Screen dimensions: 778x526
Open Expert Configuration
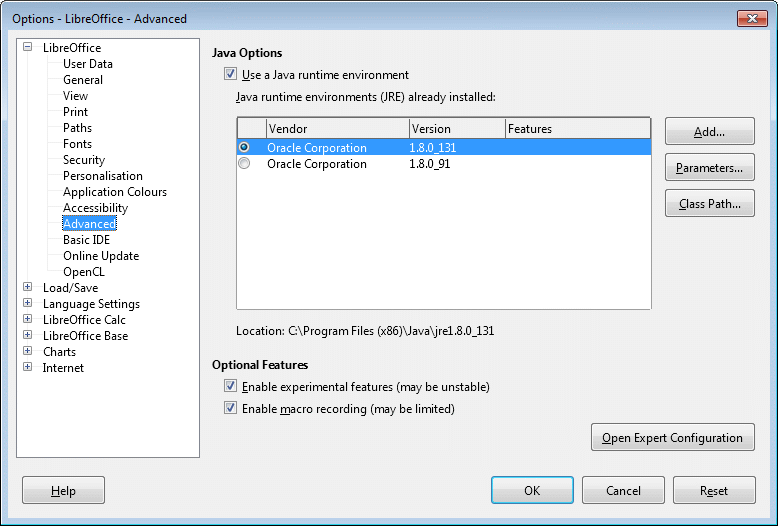672,438
